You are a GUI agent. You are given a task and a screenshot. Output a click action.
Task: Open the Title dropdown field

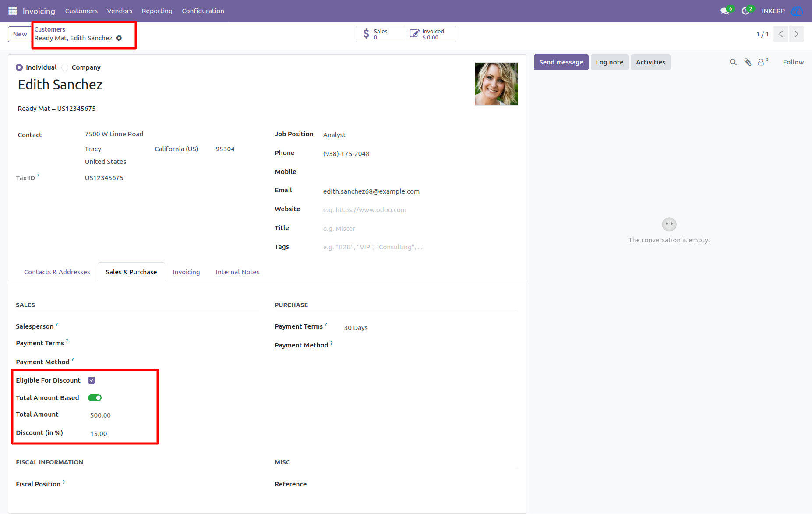pyautogui.click(x=420, y=229)
